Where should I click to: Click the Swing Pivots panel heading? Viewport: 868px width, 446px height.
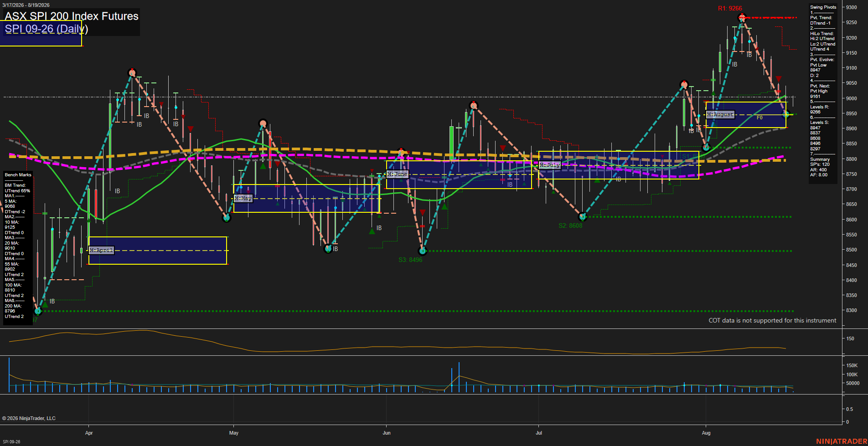click(823, 7)
